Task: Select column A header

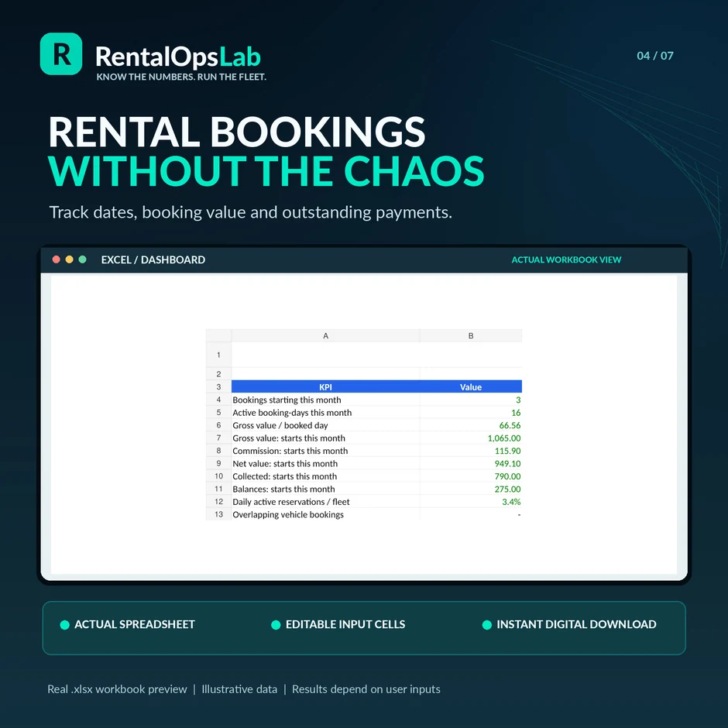Action: (325, 335)
